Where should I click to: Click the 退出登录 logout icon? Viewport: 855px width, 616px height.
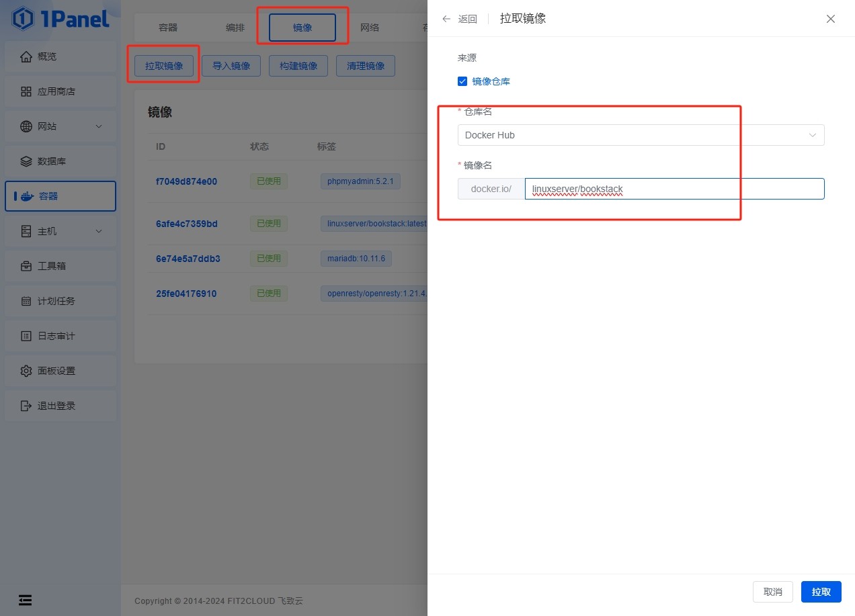[26, 406]
